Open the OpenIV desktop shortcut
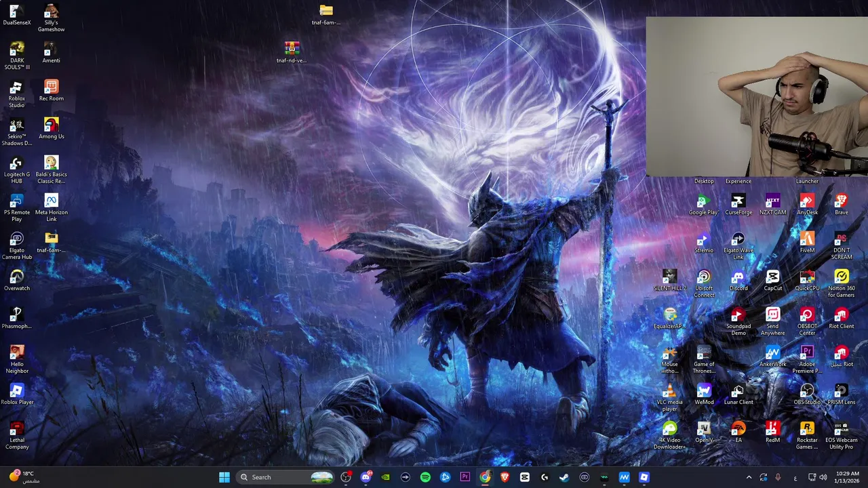The width and height of the screenshot is (868, 488). (704, 432)
